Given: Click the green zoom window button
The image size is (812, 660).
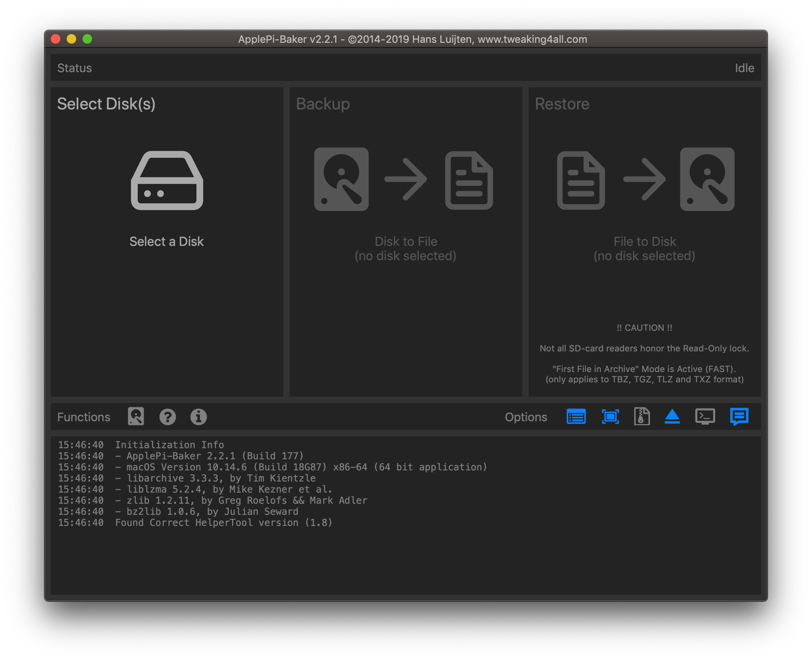Looking at the screenshot, I should pyautogui.click(x=87, y=39).
